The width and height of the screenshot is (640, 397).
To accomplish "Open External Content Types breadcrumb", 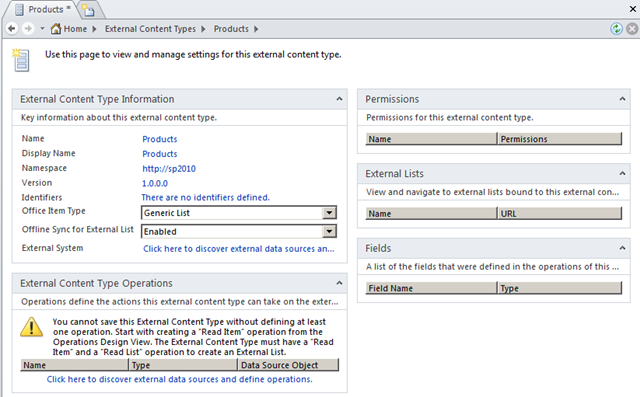I will click(150, 29).
